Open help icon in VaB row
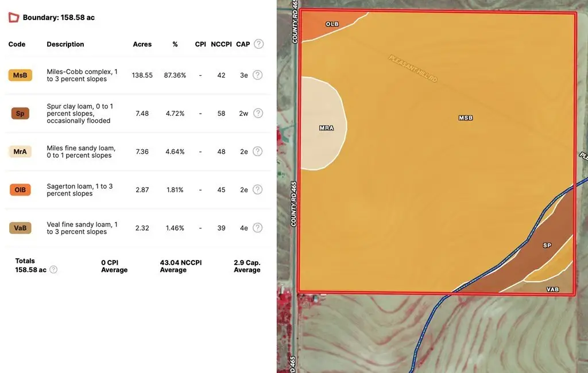 tap(258, 228)
